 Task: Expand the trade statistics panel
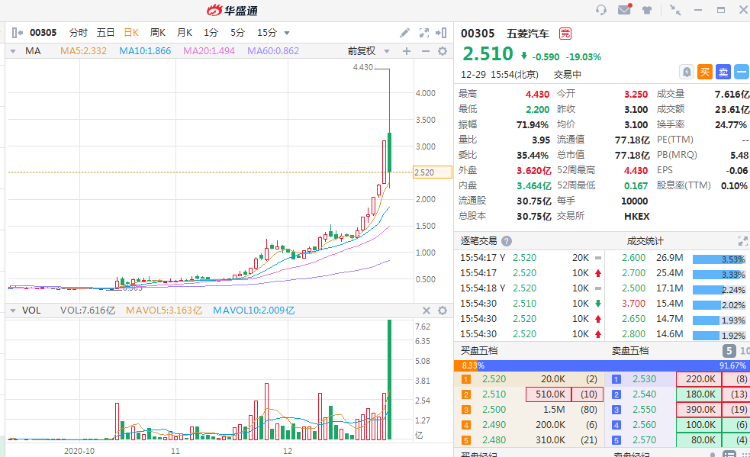(x=743, y=241)
